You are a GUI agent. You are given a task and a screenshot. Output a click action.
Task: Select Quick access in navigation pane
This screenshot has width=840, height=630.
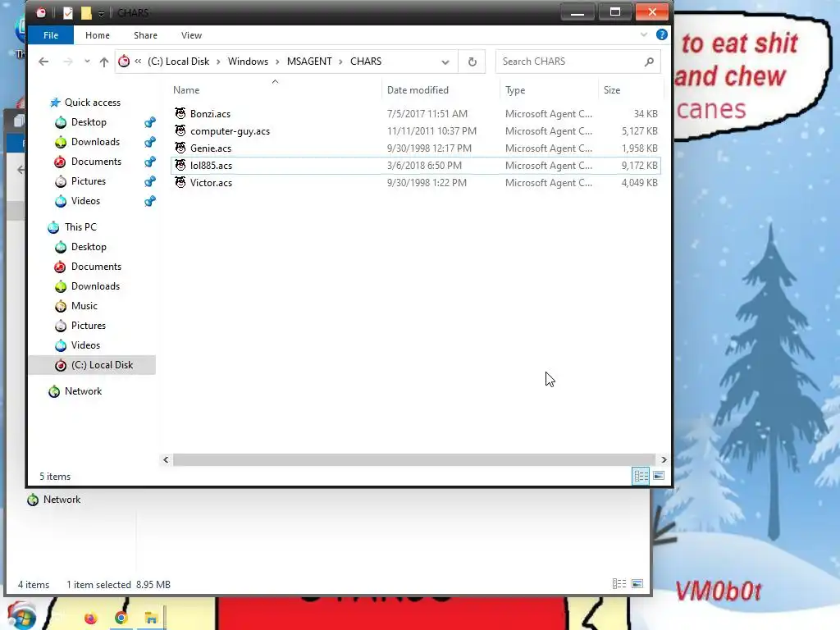click(92, 103)
